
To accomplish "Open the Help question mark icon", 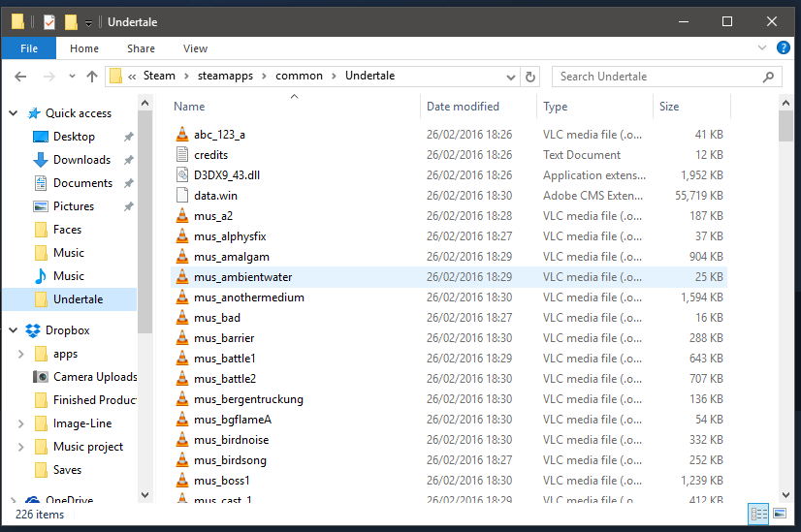I will (x=784, y=47).
